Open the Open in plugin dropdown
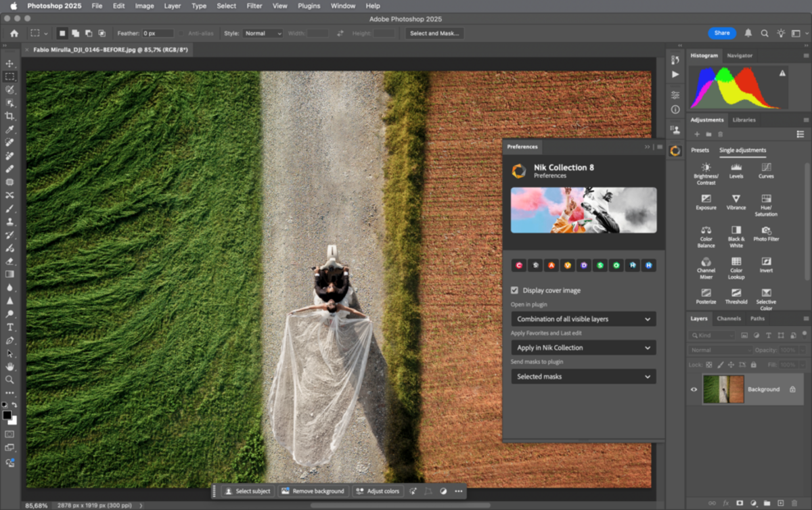The width and height of the screenshot is (812, 510). [583, 319]
